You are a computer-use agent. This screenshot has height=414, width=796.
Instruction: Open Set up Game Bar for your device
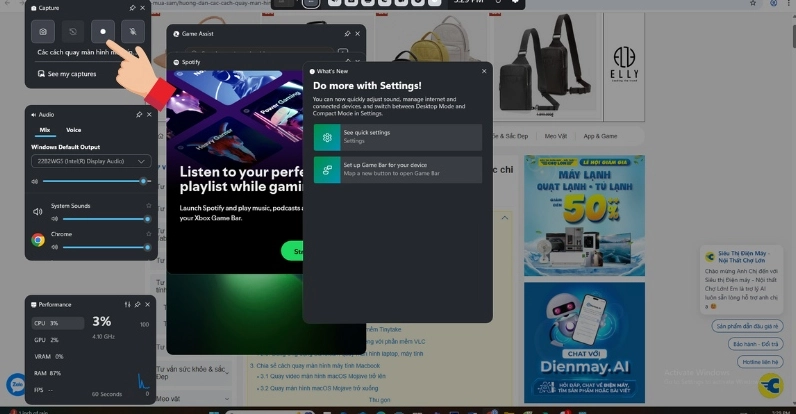[397, 170]
